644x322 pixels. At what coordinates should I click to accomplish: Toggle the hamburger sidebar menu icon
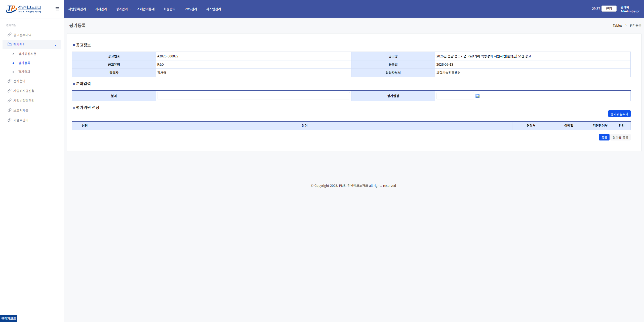(x=57, y=9)
